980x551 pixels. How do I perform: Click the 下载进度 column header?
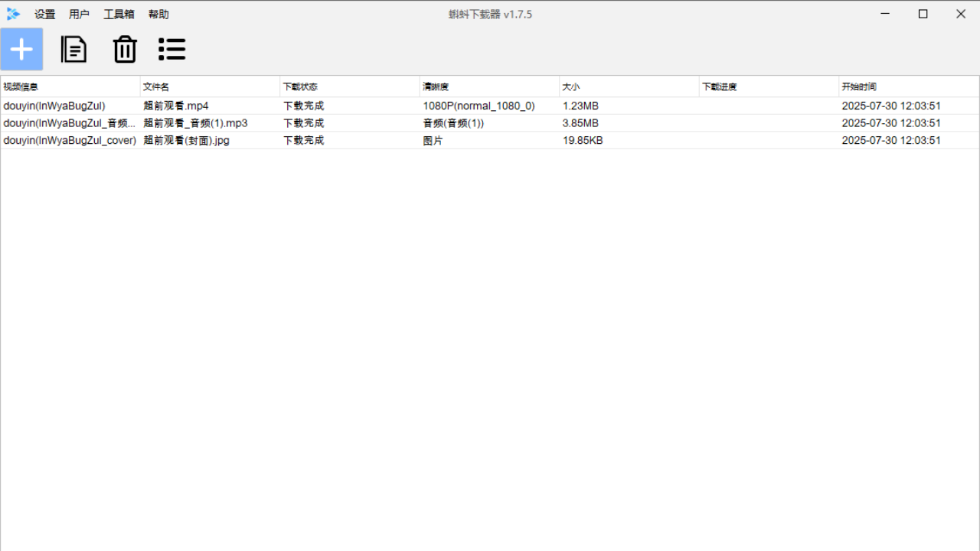pos(769,86)
